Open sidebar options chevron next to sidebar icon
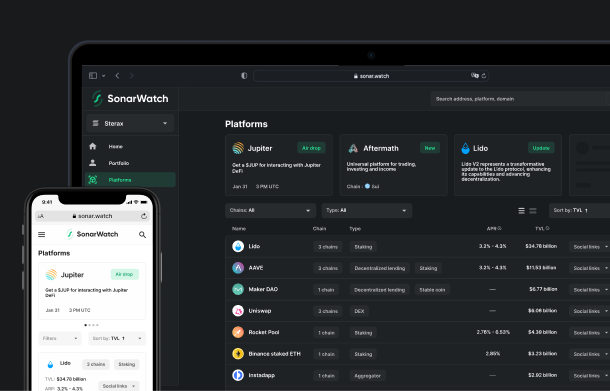The width and height of the screenshot is (610, 391). click(x=103, y=76)
